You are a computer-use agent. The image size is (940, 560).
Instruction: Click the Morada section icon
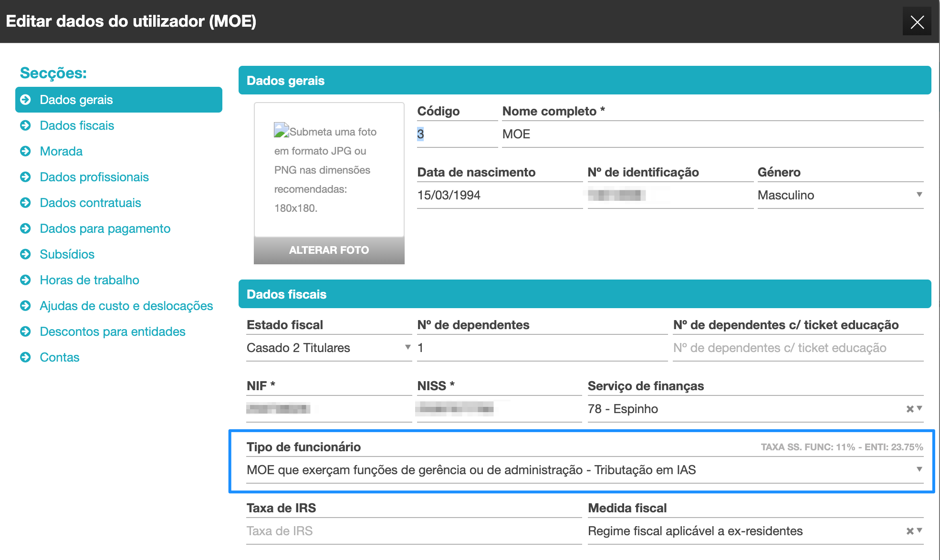(26, 151)
